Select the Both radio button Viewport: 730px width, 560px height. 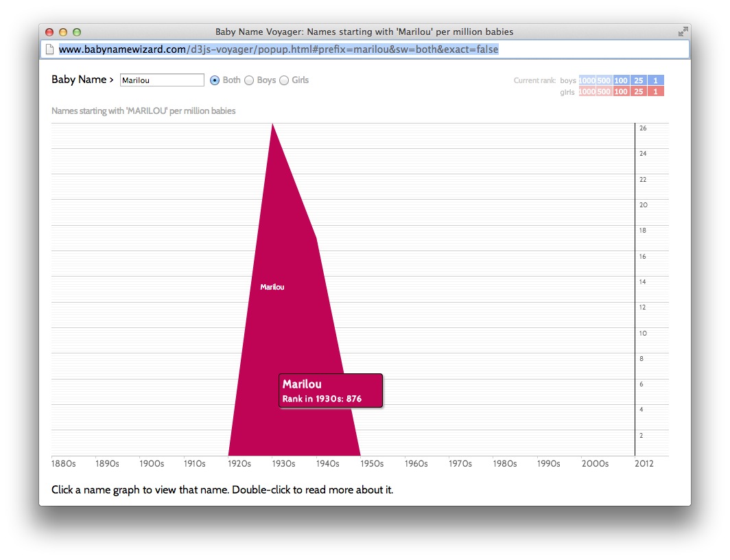(x=215, y=80)
